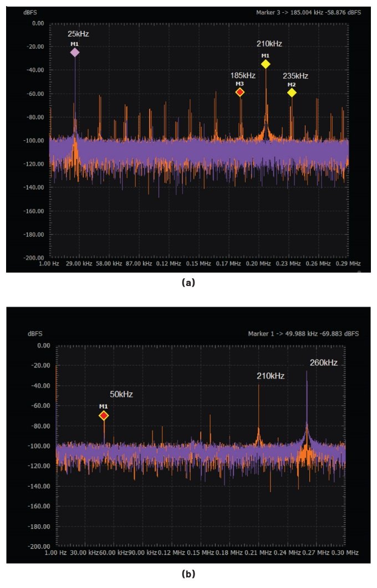Click the dBFS axis label on the bottom plot
Viewport: 377px width, 588px height.
34,334
